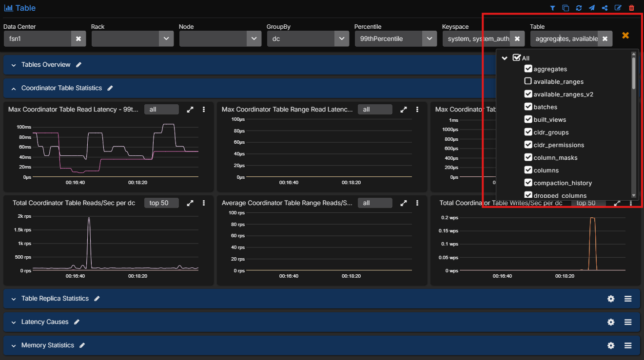Screen dimensions: 644x360
Task: Click the duplicate dashboard icon
Action: [566, 8]
